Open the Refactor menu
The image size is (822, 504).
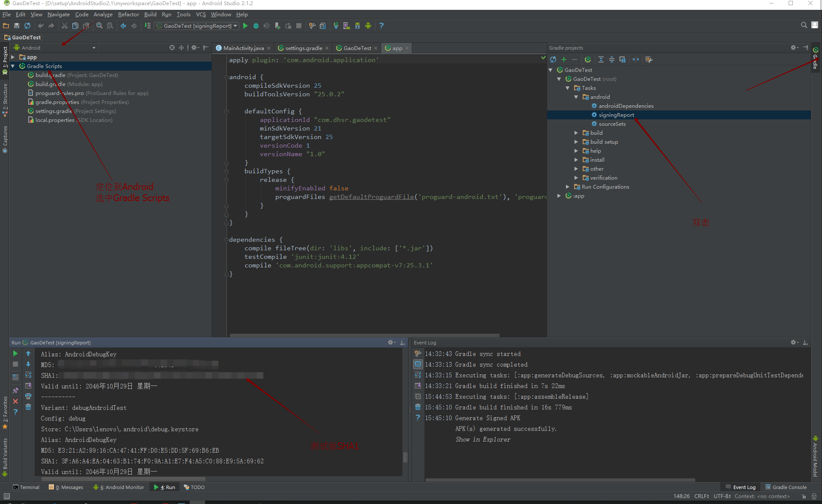tap(128, 14)
